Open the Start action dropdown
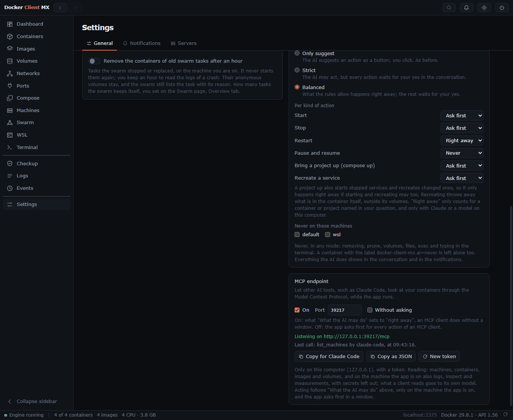The height and width of the screenshot is (420, 513). (x=462, y=115)
